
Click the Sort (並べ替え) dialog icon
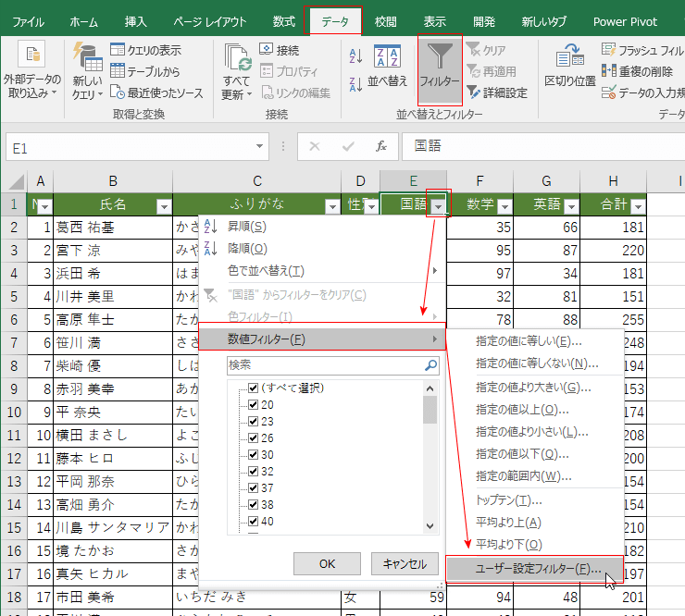387,57
